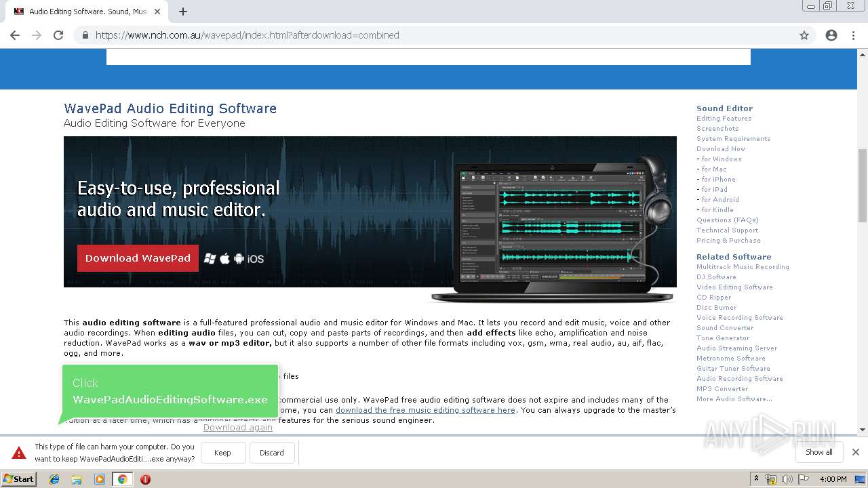Launch Internet Explorer from taskbar
The height and width of the screenshot is (488, 868).
[54, 479]
